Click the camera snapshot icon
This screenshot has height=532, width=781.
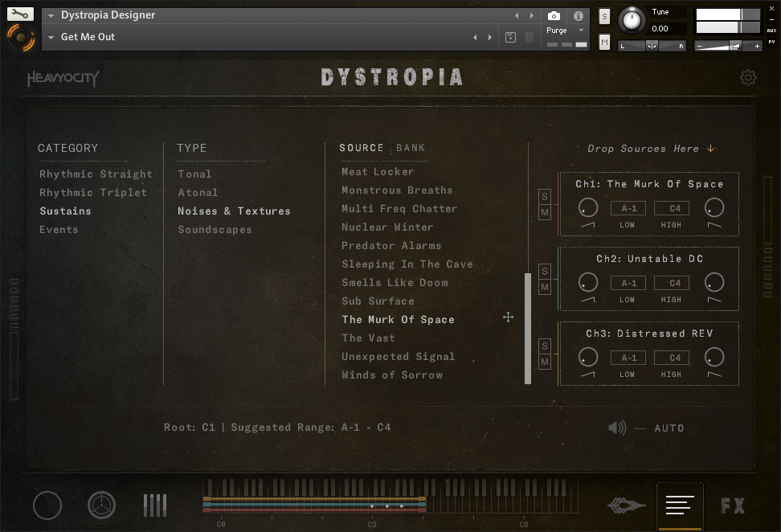[554, 15]
